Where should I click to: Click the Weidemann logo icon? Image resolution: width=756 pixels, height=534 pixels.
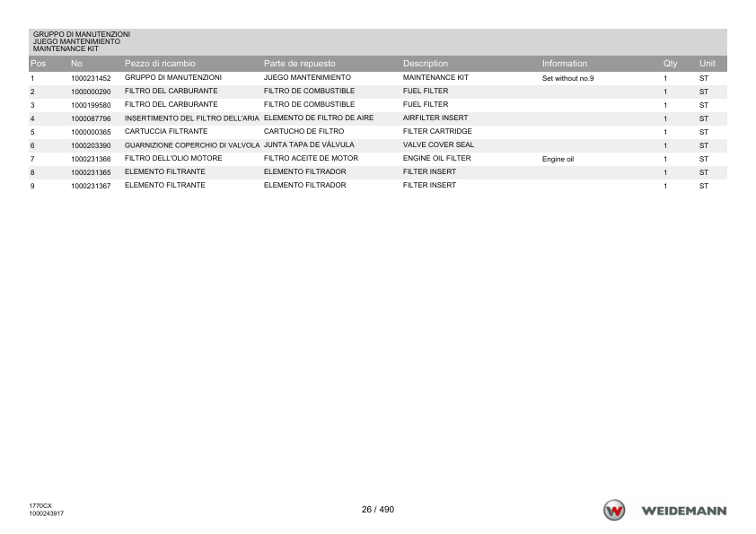(614, 510)
